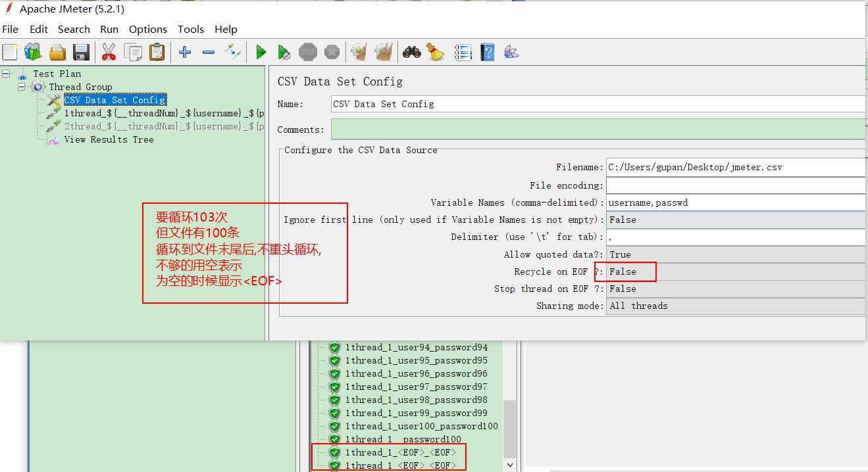The height and width of the screenshot is (472, 868).
Task: Collapse all tree nodes with the minus icon
Action: [209, 52]
